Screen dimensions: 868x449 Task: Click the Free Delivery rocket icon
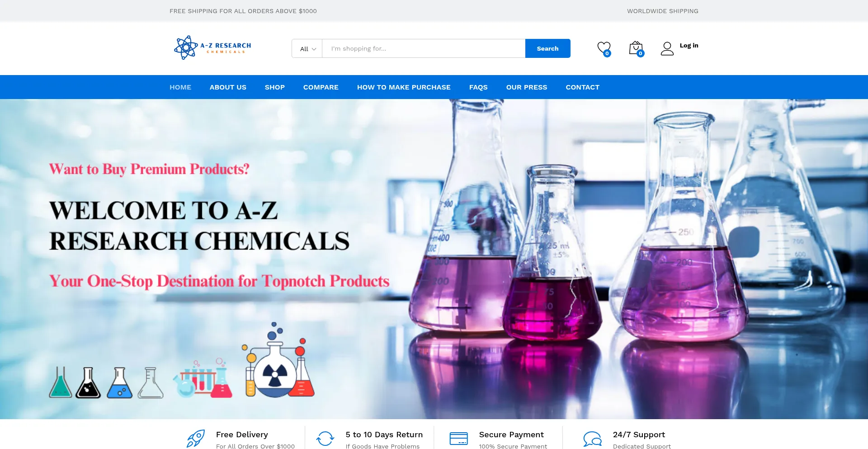click(196, 439)
